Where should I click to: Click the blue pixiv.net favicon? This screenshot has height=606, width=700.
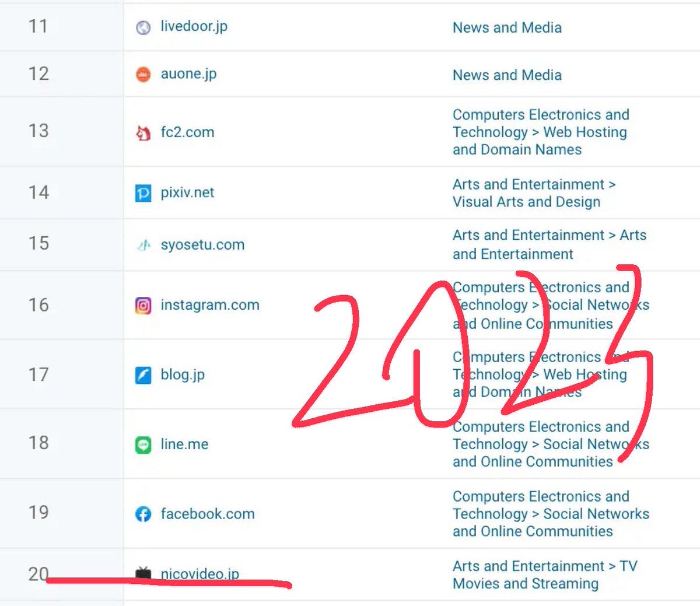[x=143, y=193]
